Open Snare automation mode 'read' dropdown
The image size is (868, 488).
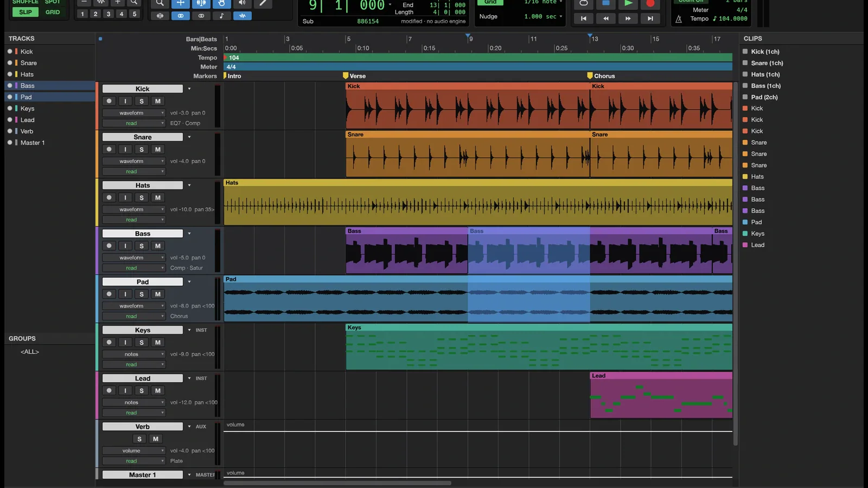coord(134,171)
